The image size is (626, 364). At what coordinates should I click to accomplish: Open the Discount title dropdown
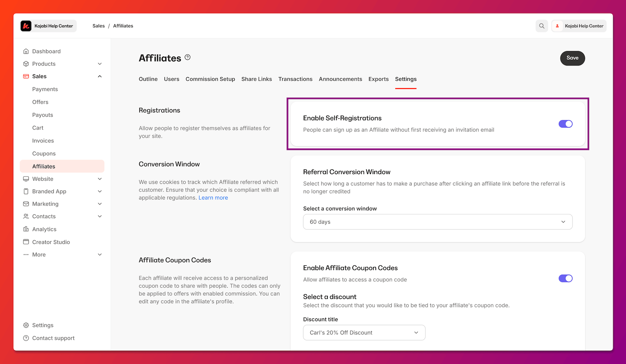coord(364,332)
